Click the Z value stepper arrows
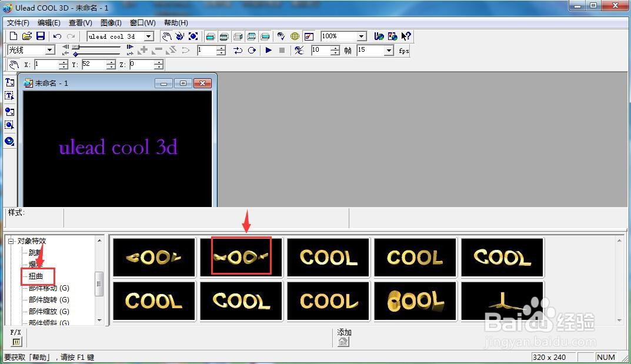Viewport: 631px width, 364px height. coord(159,64)
